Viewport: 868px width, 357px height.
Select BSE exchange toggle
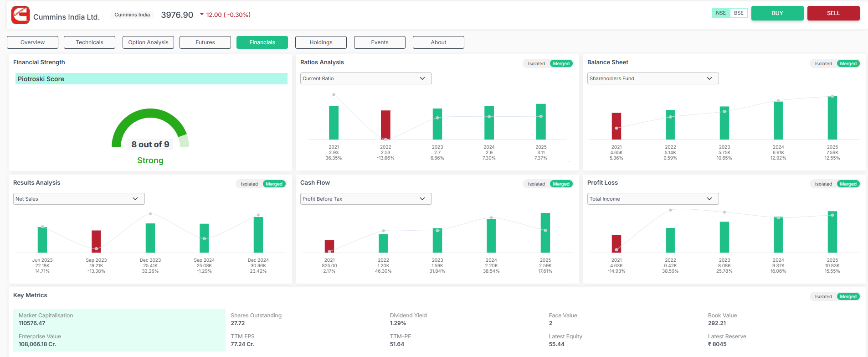pyautogui.click(x=739, y=13)
